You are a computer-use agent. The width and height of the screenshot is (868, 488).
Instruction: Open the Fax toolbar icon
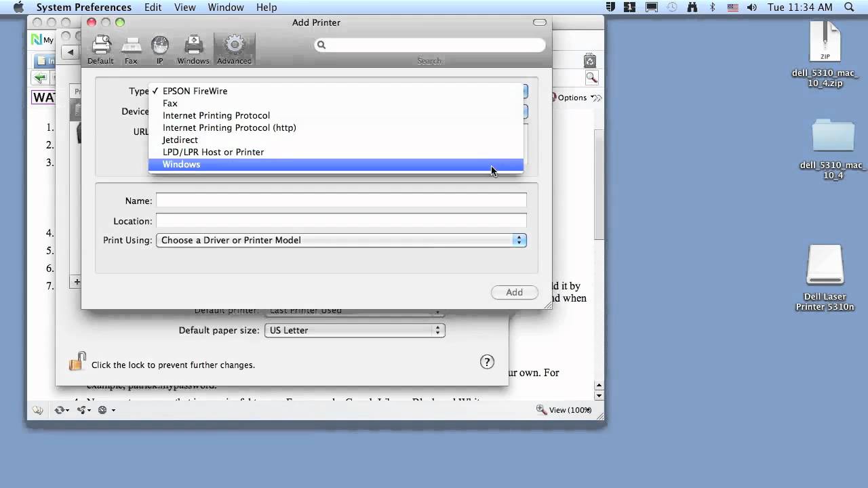click(x=131, y=49)
